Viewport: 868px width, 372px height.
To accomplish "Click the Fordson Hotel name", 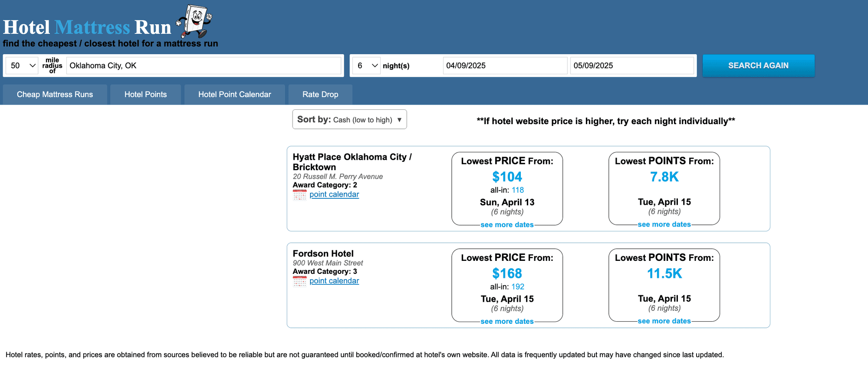I will [323, 253].
